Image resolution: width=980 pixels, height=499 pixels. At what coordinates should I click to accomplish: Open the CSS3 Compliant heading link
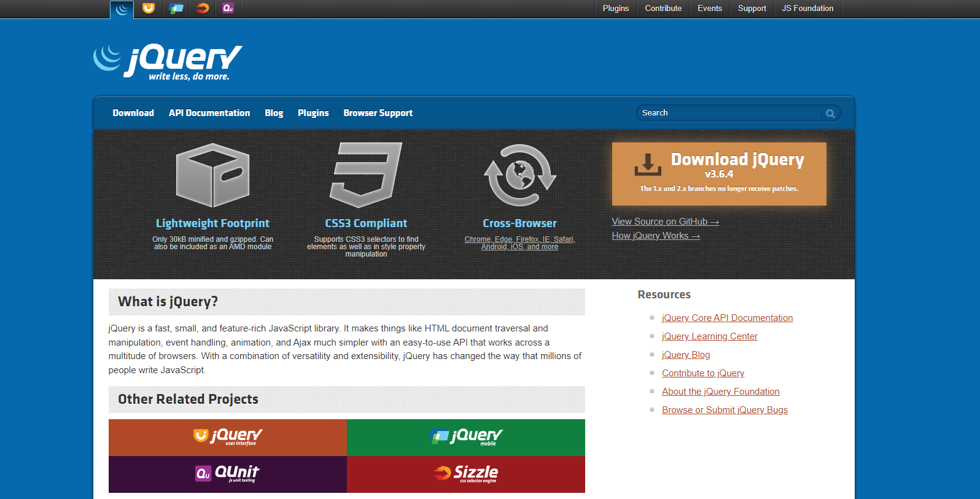(x=366, y=223)
